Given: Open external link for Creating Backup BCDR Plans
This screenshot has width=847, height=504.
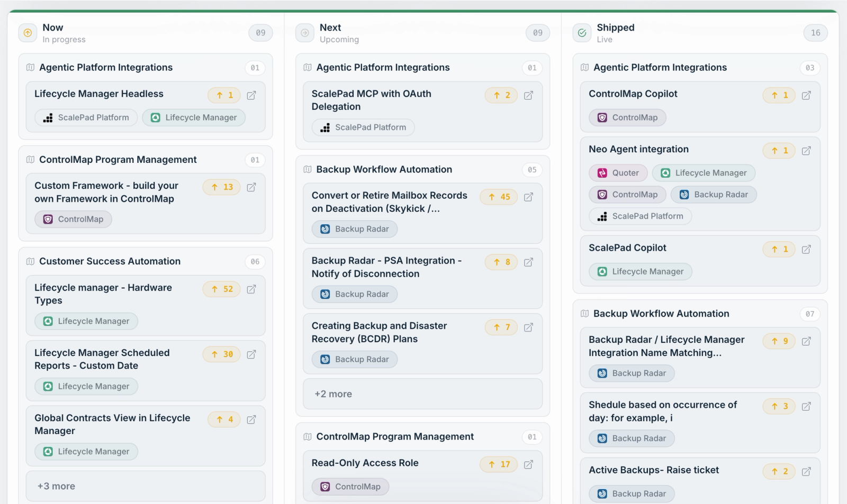Looking at the screenshot, I should 528,327.
